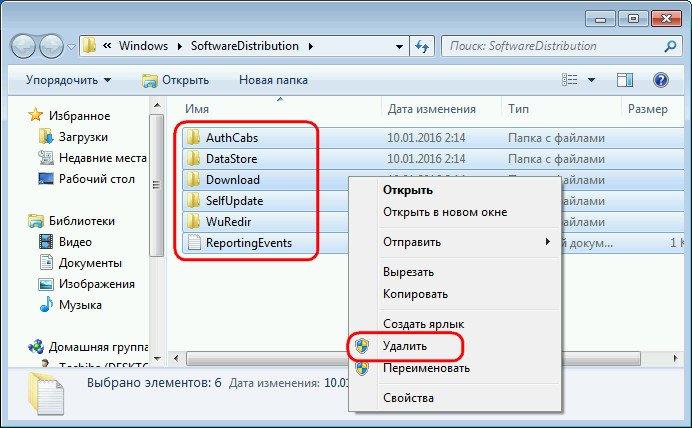Click the magnifier search icon
Viewport: 692px width, 428px height.
tap(670, 46)
